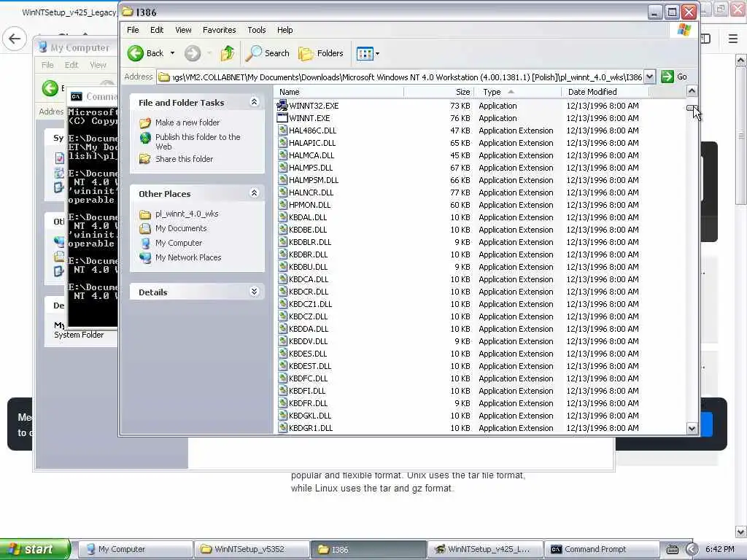Viewport: 747px width, 560px height.
Task: Click browser back arrow behind the windows
Action: pyautogui.click(x=15, y=39)
